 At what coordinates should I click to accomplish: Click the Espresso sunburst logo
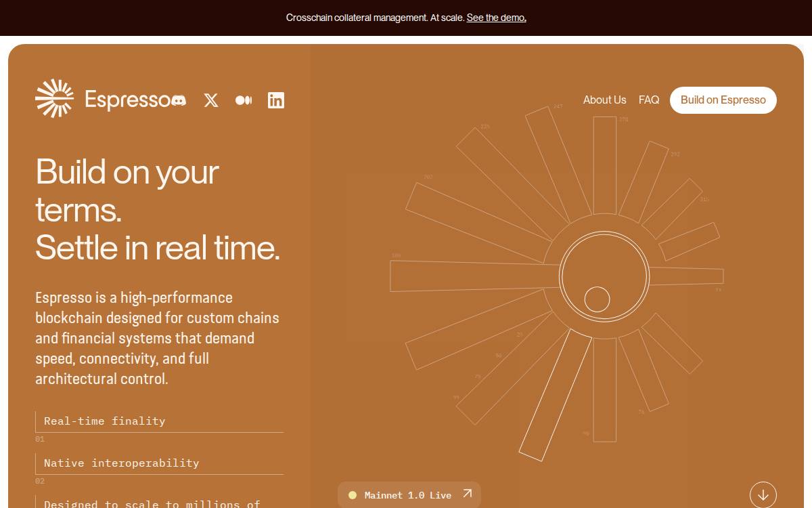tap(55, 98)
